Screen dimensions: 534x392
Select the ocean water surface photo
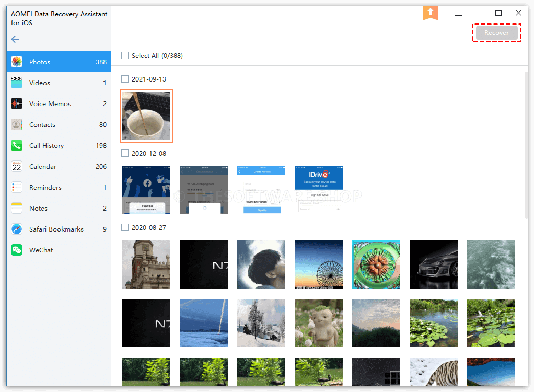pyautogui.click(x=491, y=264)
